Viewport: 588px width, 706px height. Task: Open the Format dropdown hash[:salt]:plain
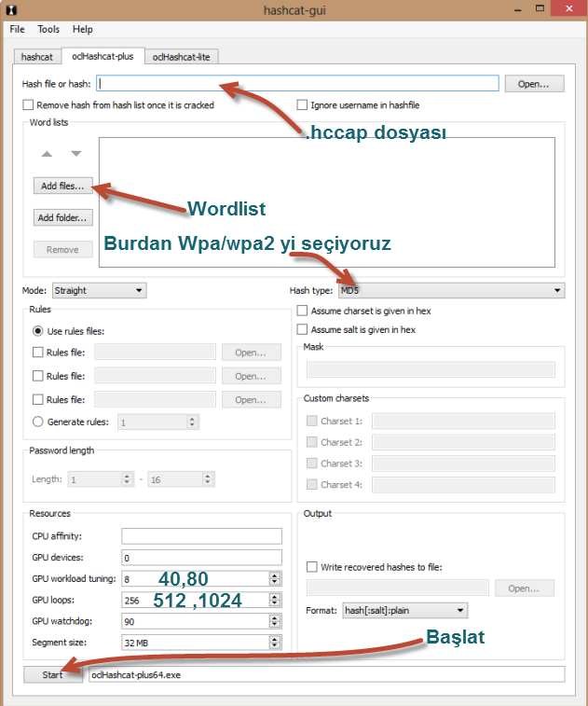point(405,611)
